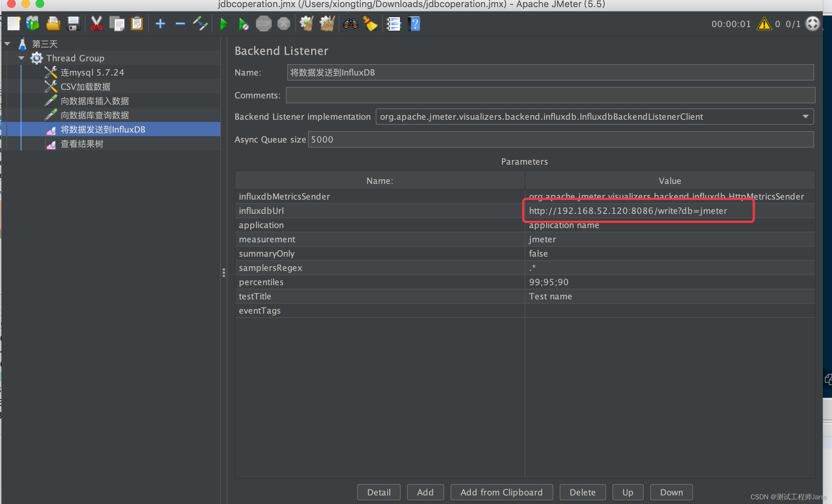Select the Thread Group tree item

[75, 58]
